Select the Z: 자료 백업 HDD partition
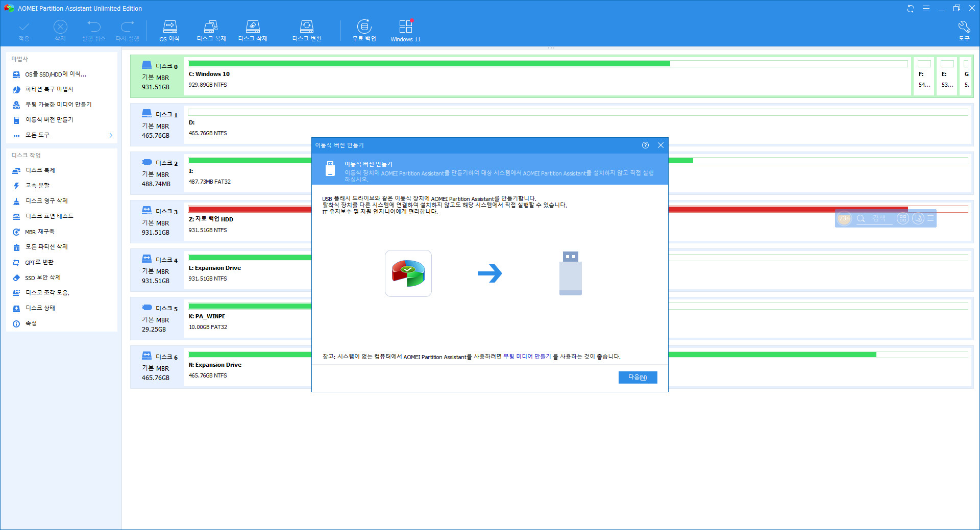The width and height of the screenshot is (980, 530). click(x=248, y=221)
